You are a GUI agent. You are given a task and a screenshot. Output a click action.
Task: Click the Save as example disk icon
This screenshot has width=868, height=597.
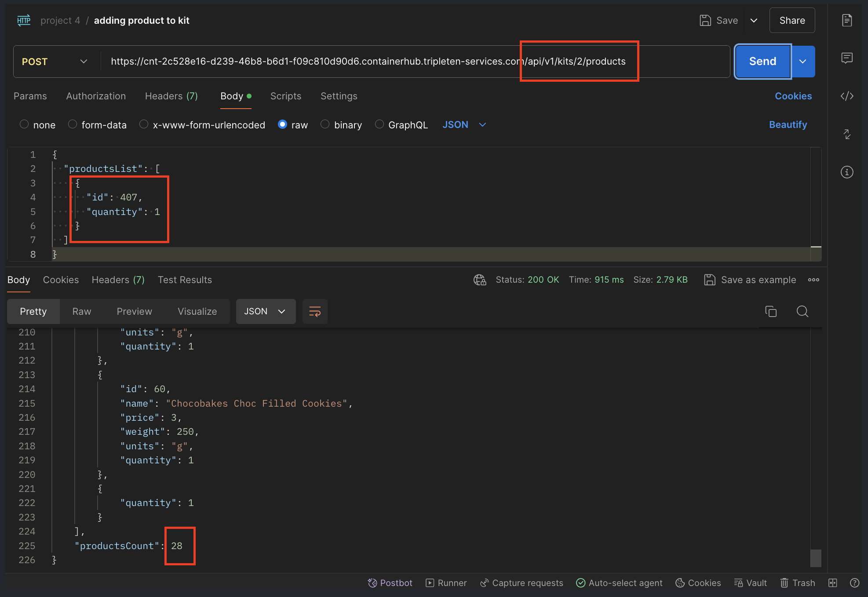point(710,280)
